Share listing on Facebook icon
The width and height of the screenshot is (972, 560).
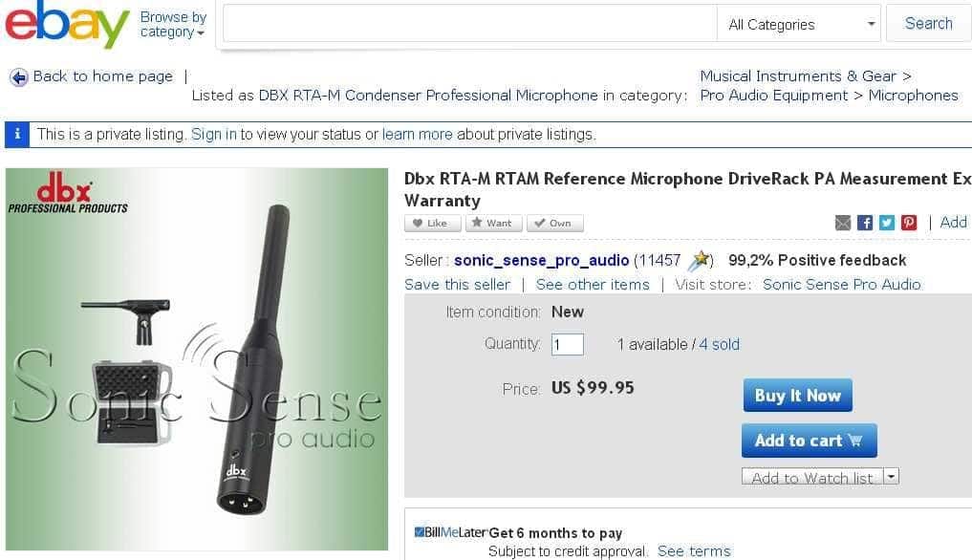[x=865, y=223]
